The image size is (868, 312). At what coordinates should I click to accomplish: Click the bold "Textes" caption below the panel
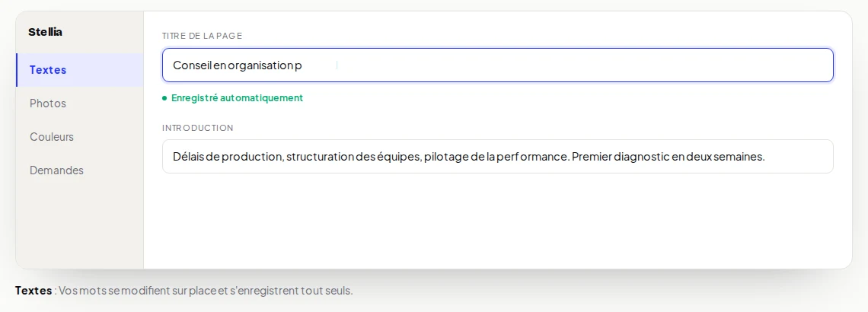coord(34,291)
